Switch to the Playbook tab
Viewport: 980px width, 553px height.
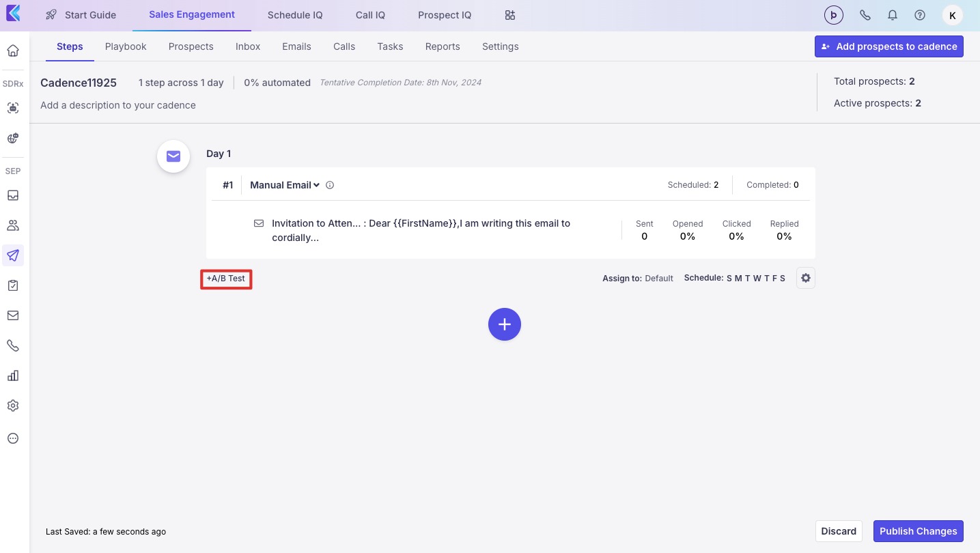pos(126,46)
